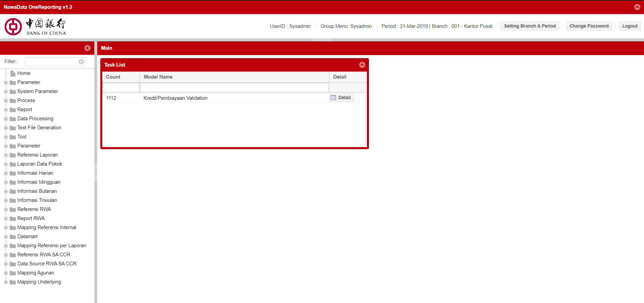The height and width of the screenshot is (303, 644).
Task: Click the Home page icon in tree
Action: pos(13,73)
